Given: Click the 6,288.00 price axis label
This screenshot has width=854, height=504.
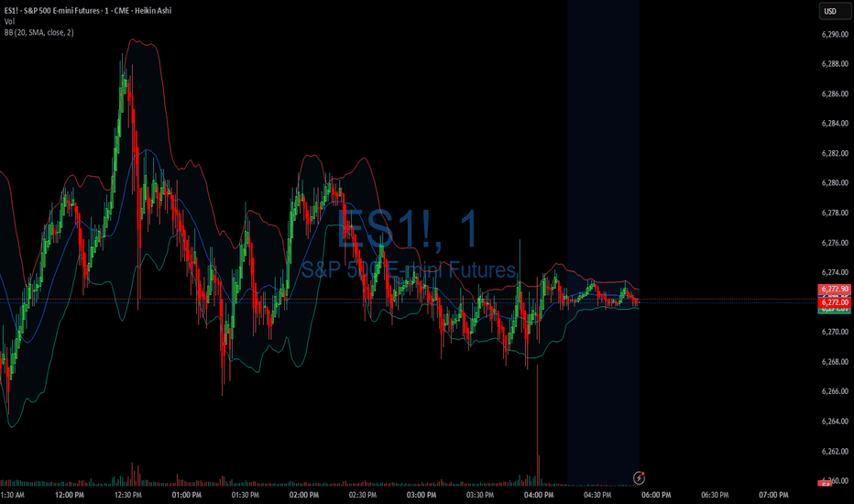Looking at the screenshot, I should [x=835, y=64].
